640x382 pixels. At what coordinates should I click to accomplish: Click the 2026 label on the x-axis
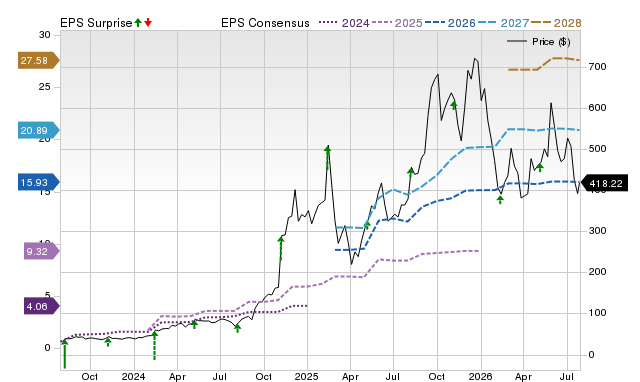pyautogui.click(x=480, y=376)
